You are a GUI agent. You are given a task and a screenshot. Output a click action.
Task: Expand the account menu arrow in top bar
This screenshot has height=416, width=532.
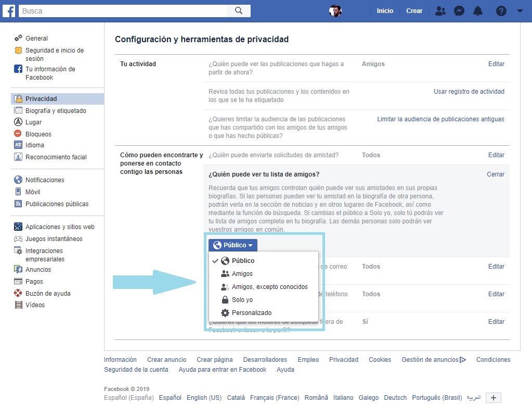point(520,11)
